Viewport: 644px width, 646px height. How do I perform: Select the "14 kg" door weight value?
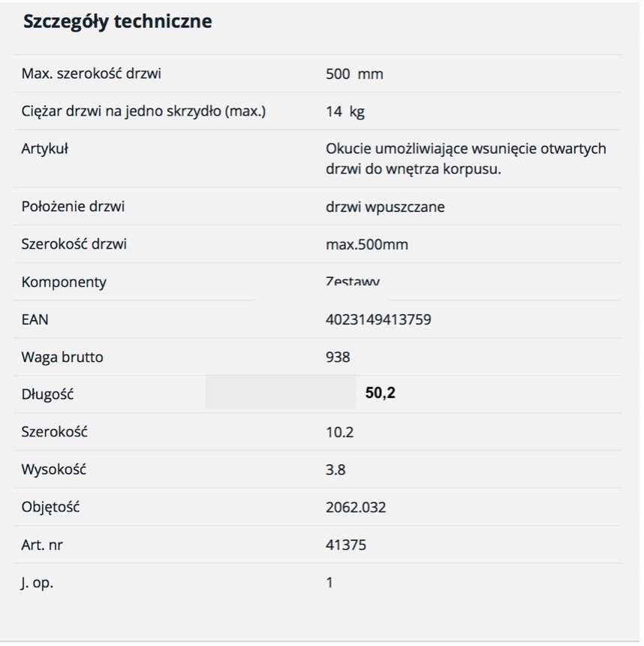[345, 112]
